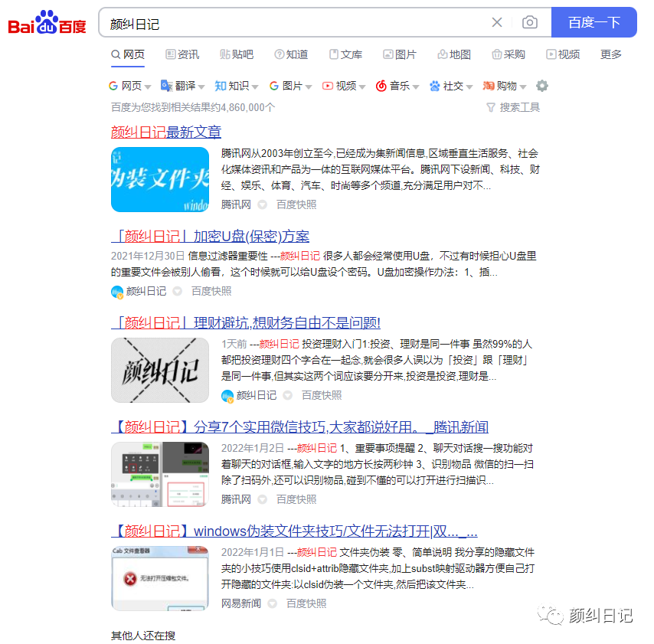Focus the search input containing 颜纠日记
This screenshot has height=644, width=654.
coord(292,23)
